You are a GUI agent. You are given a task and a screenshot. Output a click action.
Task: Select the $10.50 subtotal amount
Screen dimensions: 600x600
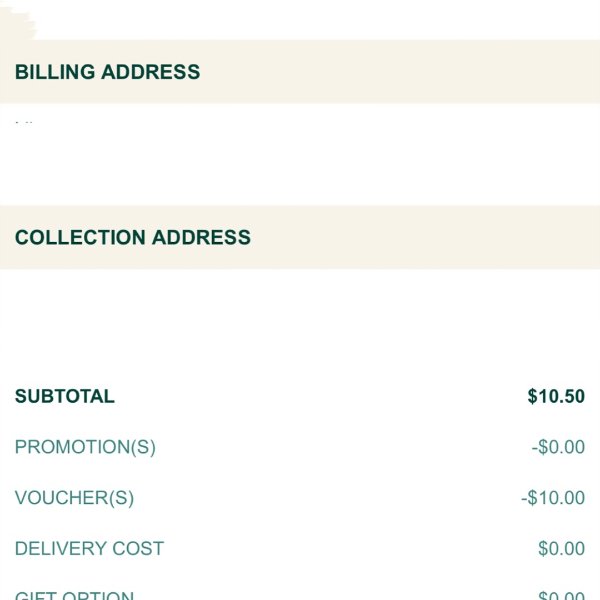pyautogui.click(x=556, y=396)
